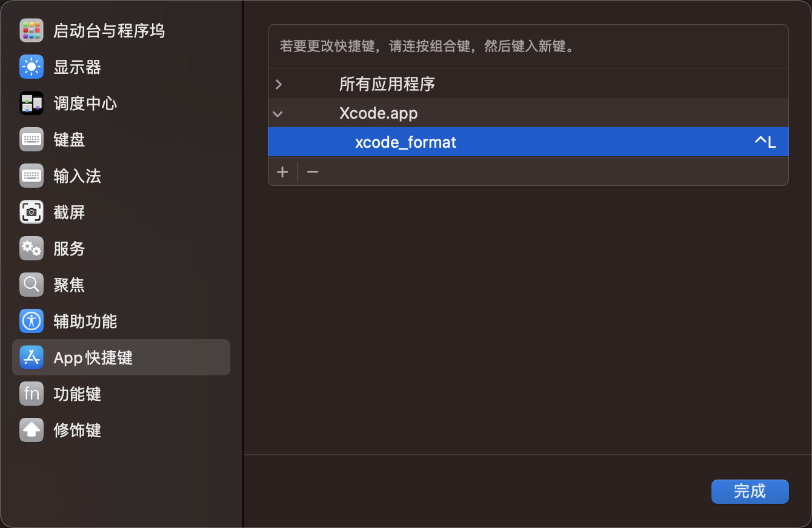Collapse the Xcode.app group
This screenshot has height=528, width=812.
pyautogui.click(x=278, y=113)
